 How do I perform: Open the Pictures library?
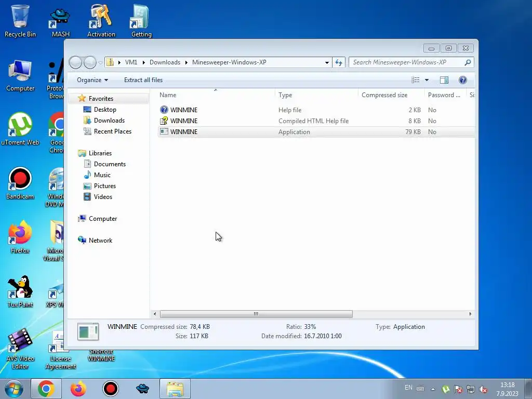[105, 185]
